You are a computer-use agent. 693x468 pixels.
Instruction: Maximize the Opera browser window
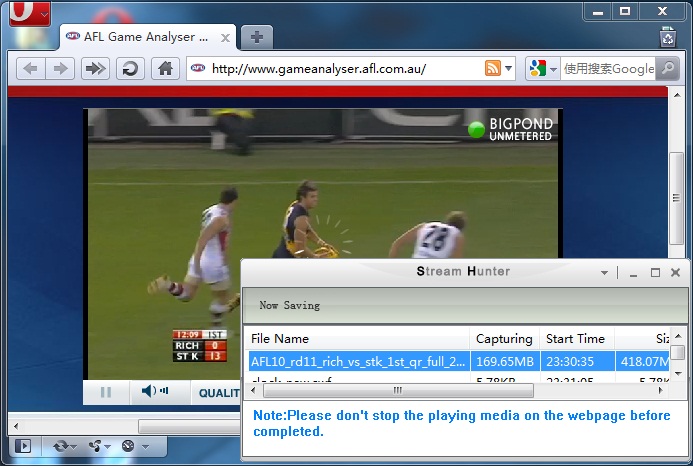[x=625, y=11]
